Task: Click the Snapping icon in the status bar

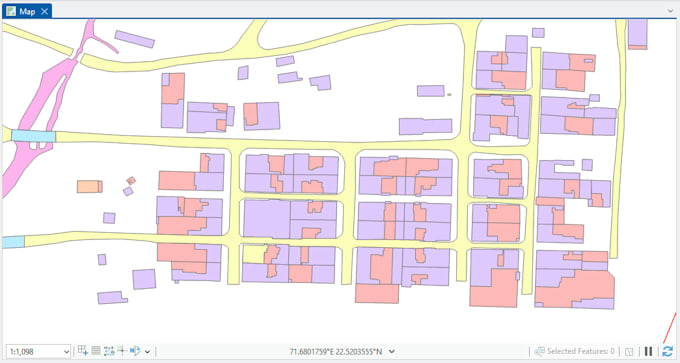Action: [83, 351]
